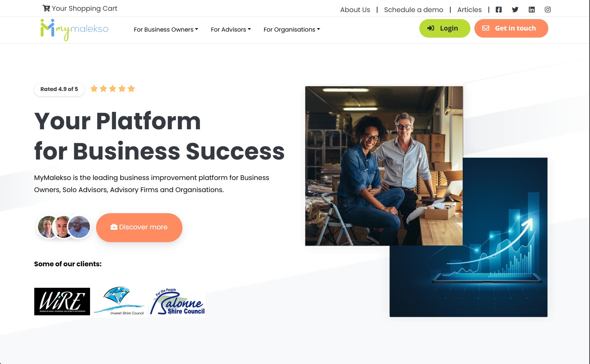
Task: Open the Facebook page icon
Action: point(499,10)
